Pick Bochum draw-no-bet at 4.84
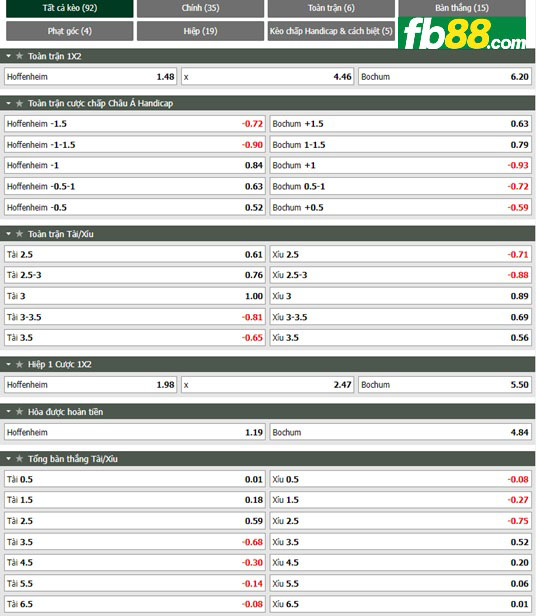This screenshot has height=616, width=536. tap(400, 433)
